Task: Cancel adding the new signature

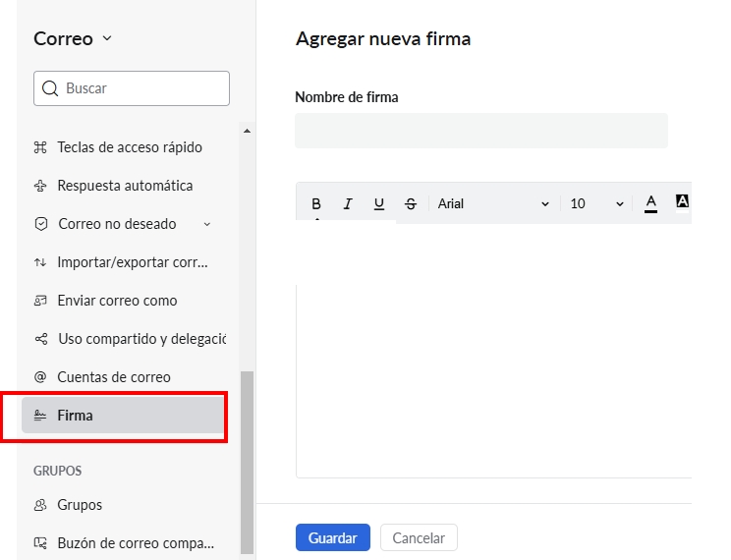Action: coord(419,537)
